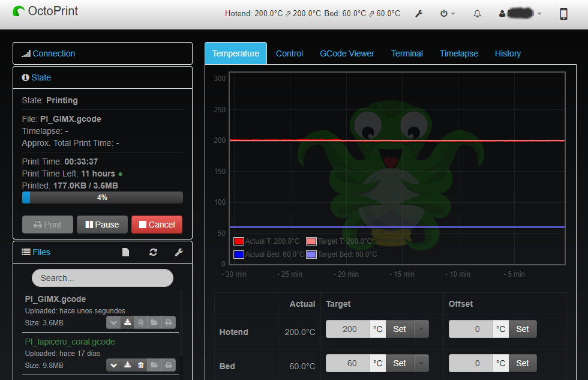The height and width of the screenshot is (380, 588).
Task: Set the Bed offset
Action: 523,363
